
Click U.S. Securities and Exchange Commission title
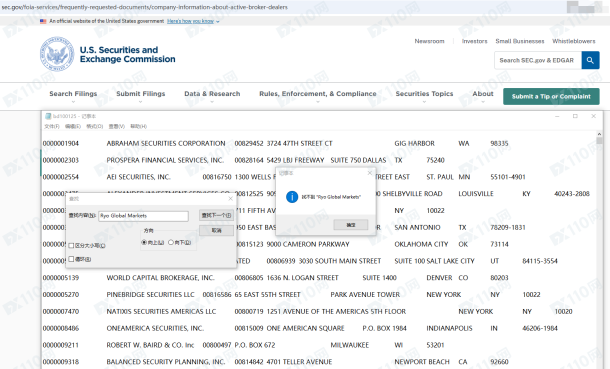128,54
